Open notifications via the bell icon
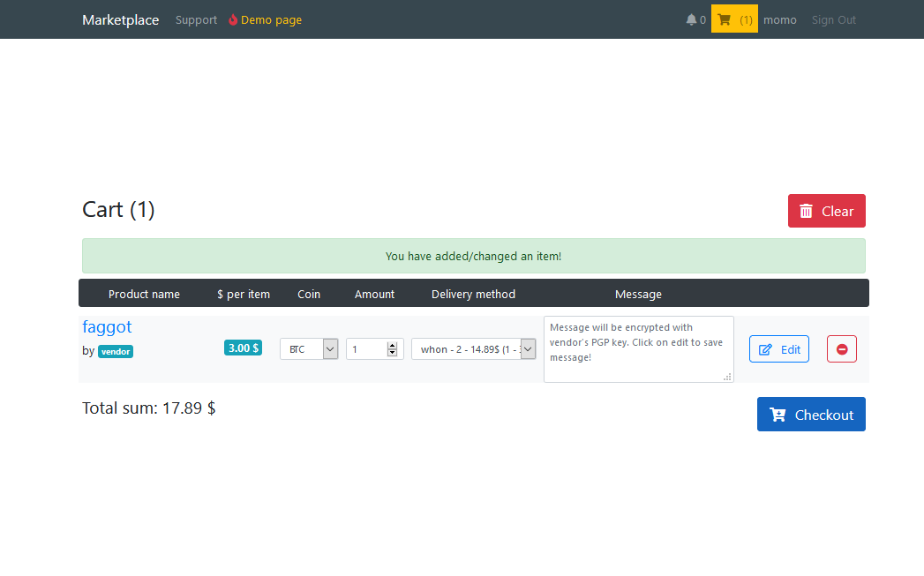Screen dimensions: 924x576 click(691, 19)
